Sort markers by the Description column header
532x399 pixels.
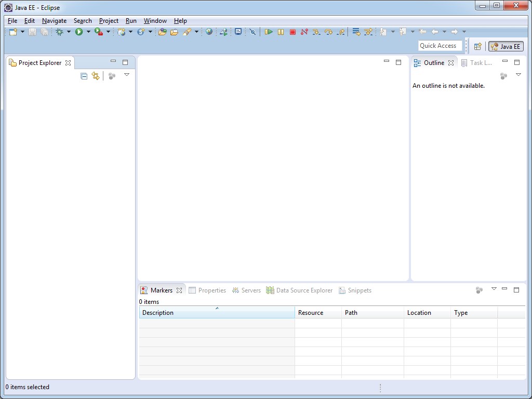coord(217,312)
